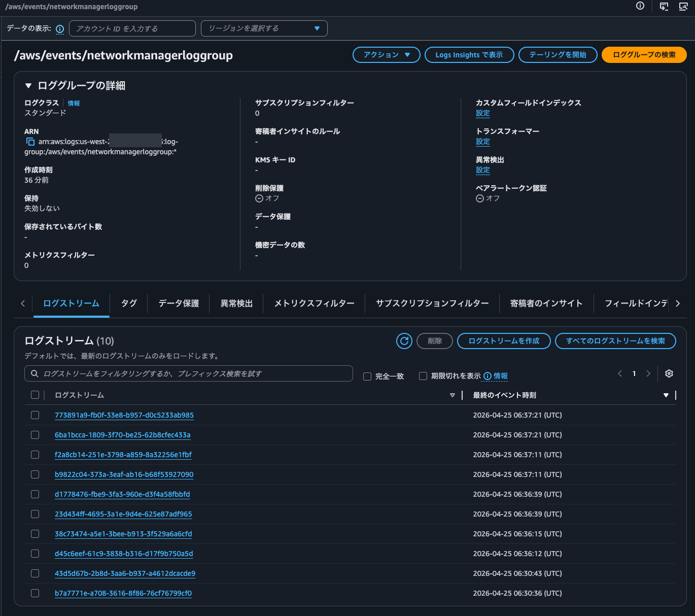Open table preferences gear icon

[x=669, y=373]
